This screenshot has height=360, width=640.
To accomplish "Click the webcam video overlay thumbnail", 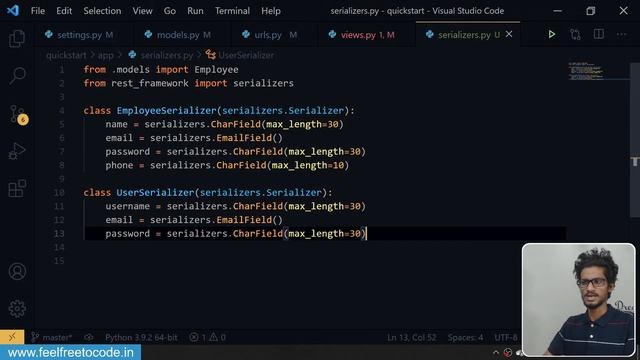I will point(578,300).
